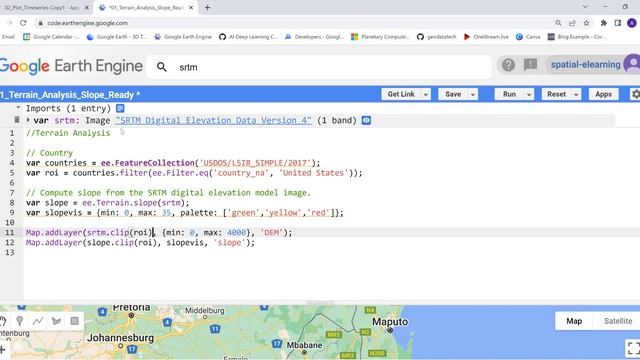The height and width of the screenshot is (360, 640).
Task: Click the imports record view icon
Action: tap(120, 108)
